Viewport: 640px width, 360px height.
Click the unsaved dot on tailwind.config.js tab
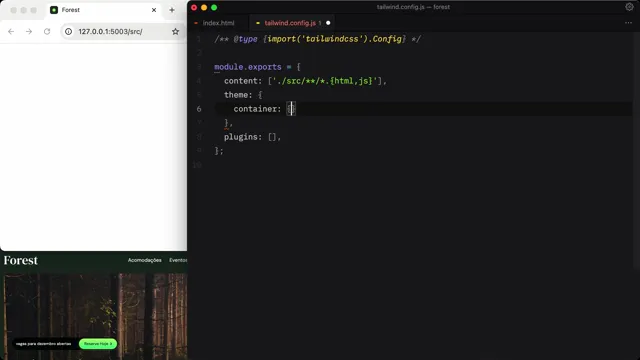(328, 23)
